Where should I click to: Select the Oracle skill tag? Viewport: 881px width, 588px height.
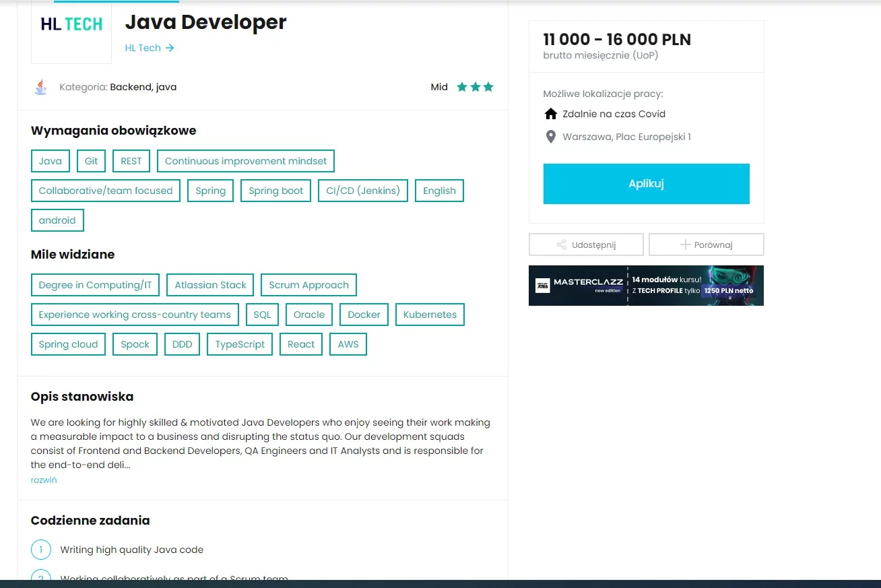309,315
